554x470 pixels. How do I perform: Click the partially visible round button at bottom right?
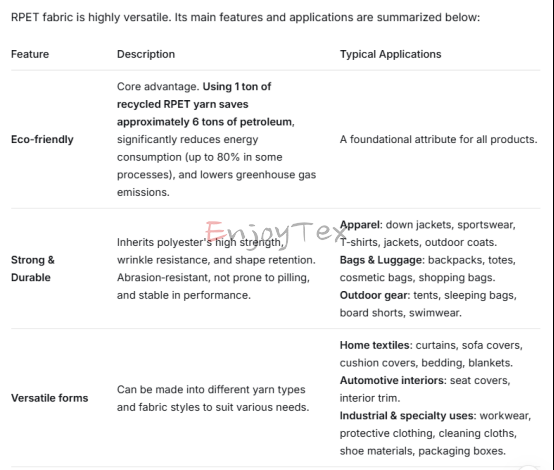[x=529, y=467]
